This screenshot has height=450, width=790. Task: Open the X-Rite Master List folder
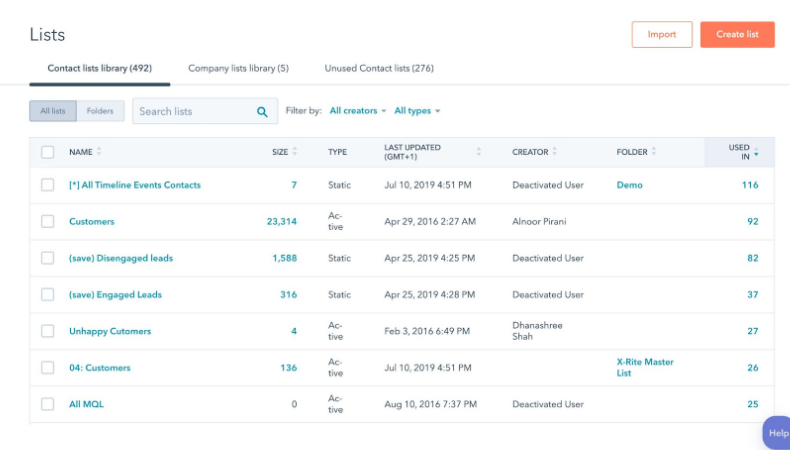[x=645, y=367]
